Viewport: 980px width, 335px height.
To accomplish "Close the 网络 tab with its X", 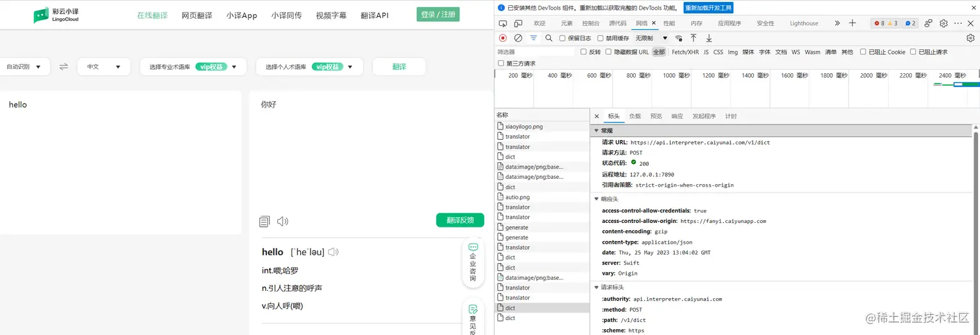I will [654, 23].
